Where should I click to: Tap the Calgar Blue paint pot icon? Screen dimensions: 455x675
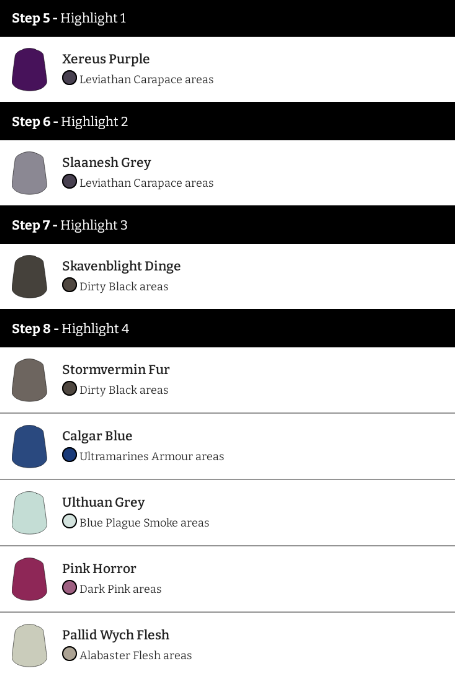(29, 446)
